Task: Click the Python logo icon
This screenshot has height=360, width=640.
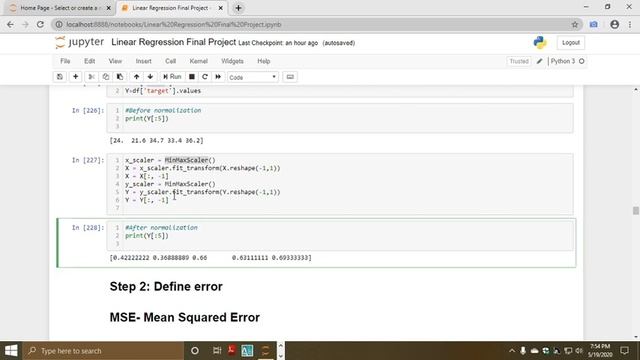Action: (x=540, y=42)
